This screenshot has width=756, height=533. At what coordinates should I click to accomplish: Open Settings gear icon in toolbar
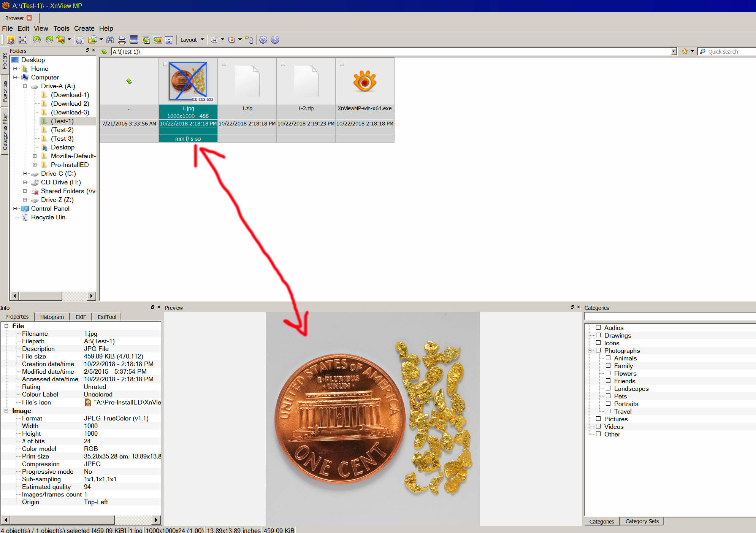point(263,40)
